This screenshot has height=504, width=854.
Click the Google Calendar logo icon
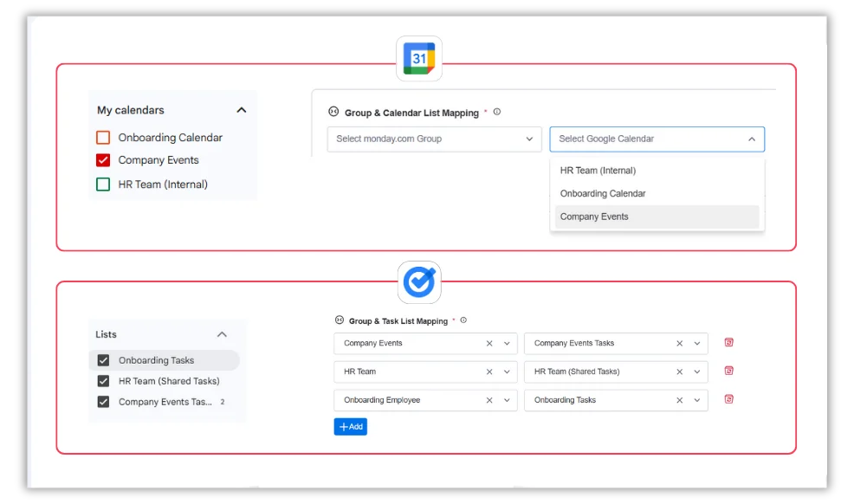pyautogui.click(x=419, y=59)
